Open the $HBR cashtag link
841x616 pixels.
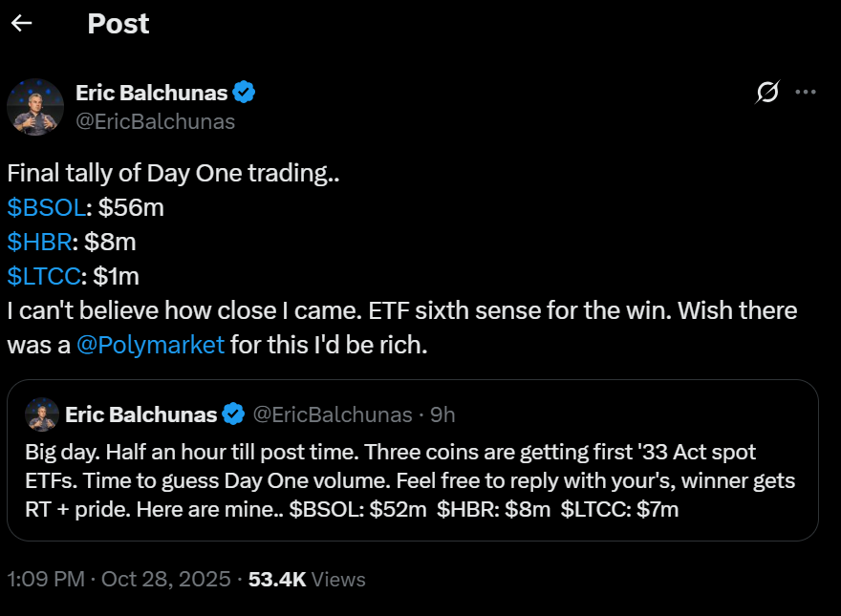[x=39, y=242]
